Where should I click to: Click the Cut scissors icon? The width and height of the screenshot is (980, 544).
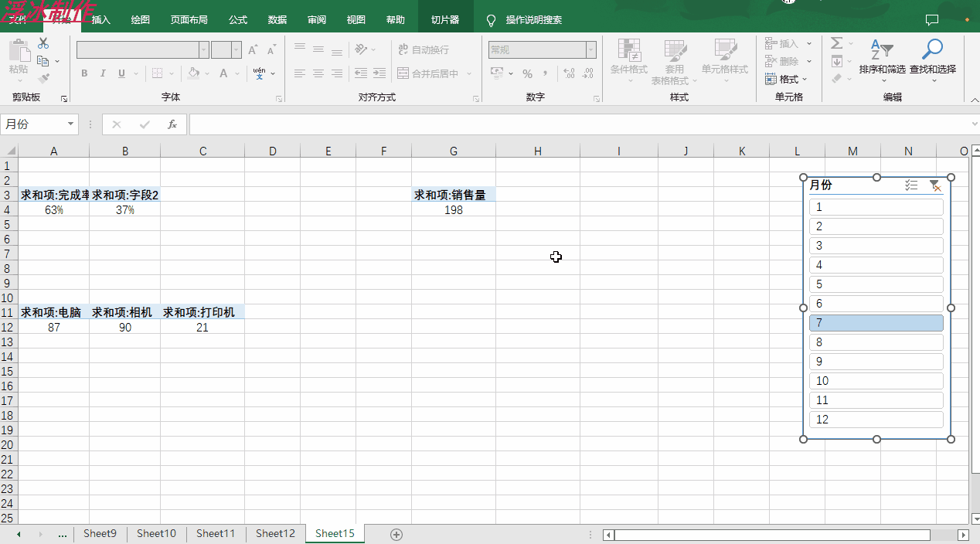coord(43,43)
